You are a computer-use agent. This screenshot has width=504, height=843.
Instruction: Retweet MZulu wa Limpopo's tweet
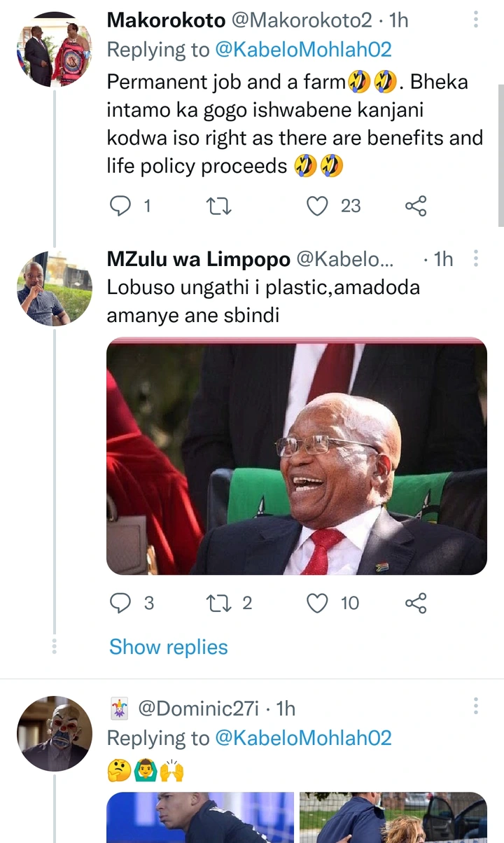[220, 603]
